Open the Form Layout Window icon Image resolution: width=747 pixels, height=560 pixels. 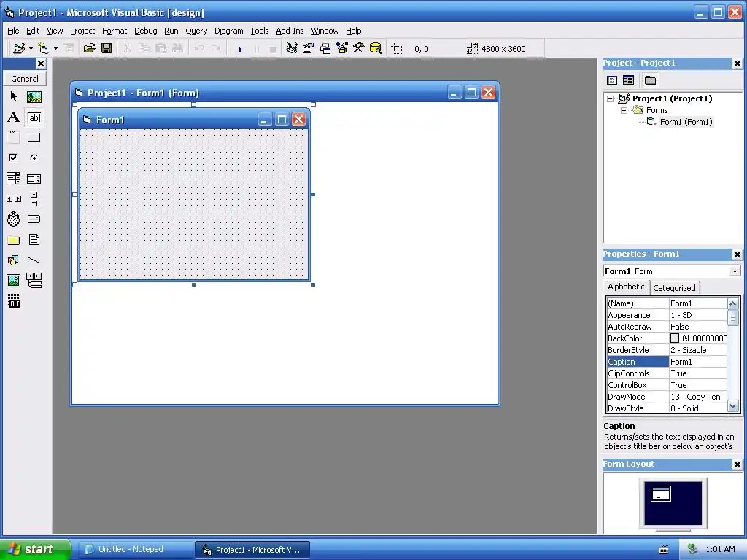pos(325,49)
